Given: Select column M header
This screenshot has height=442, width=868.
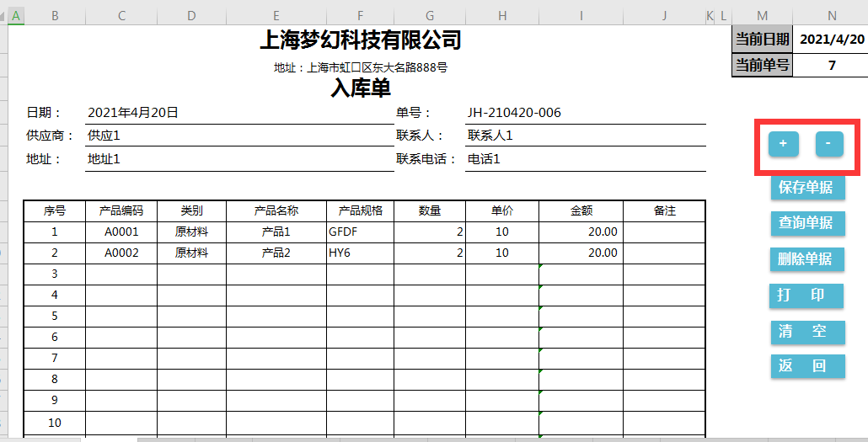Looking at the screenshot, I should coord(763,17).
